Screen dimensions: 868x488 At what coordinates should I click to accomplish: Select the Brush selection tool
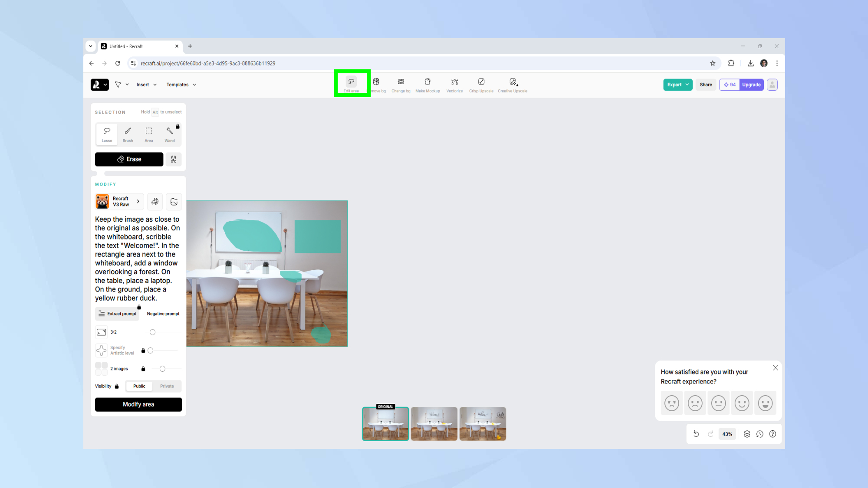128,134
